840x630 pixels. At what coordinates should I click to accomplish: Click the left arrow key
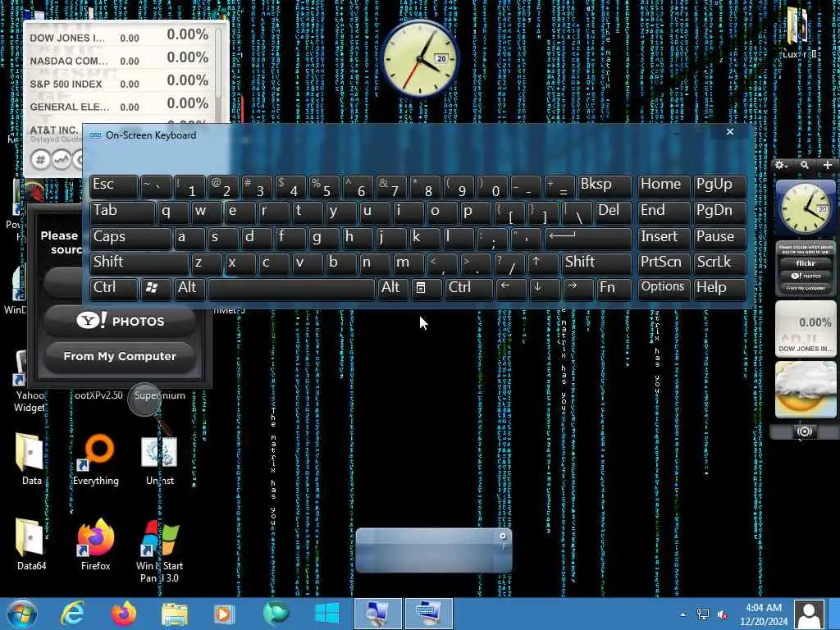click(510, 289)
